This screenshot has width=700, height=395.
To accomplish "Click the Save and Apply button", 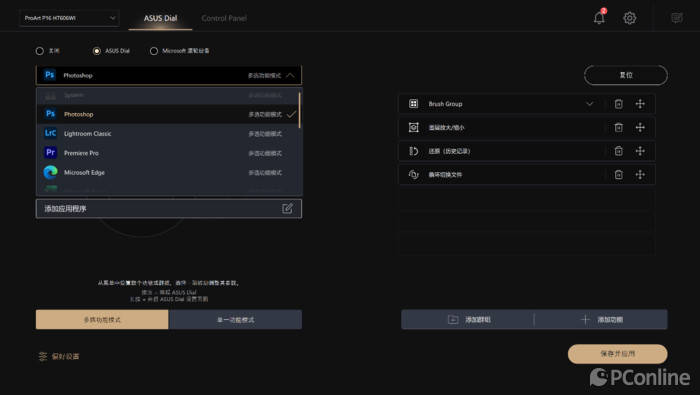I will (617, 353).
